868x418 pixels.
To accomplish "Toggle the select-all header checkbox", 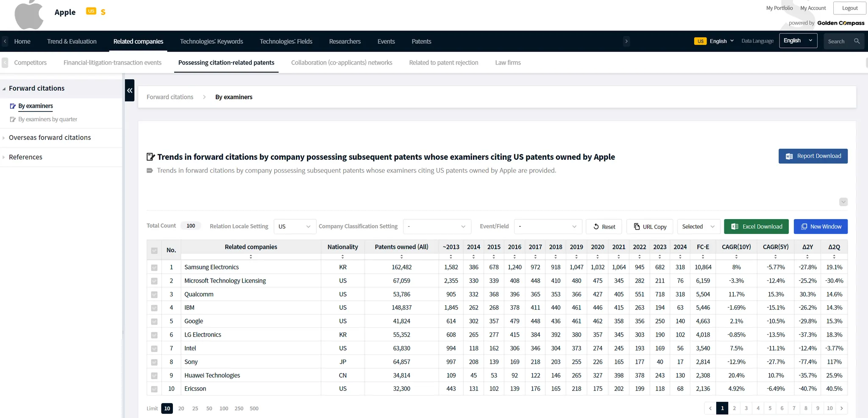I will click(x=154, y=251).
